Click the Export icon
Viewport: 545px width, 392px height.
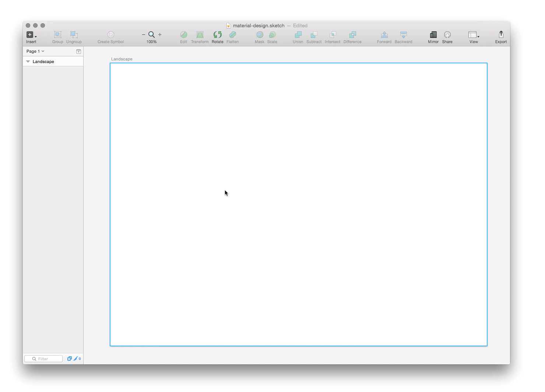pyautogui.click(x=501, y=35)
